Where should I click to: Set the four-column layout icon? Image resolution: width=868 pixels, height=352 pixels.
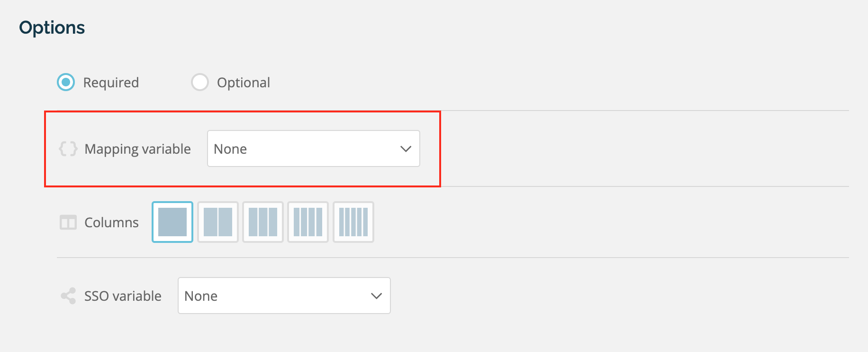(x=308, y=222)
